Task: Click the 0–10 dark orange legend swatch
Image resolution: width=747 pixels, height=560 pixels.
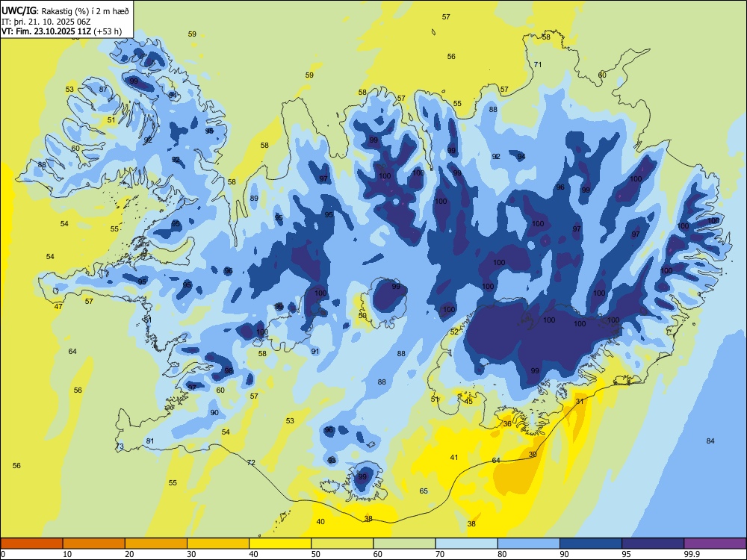Action: pyautogui.click(x=31, y=544)
